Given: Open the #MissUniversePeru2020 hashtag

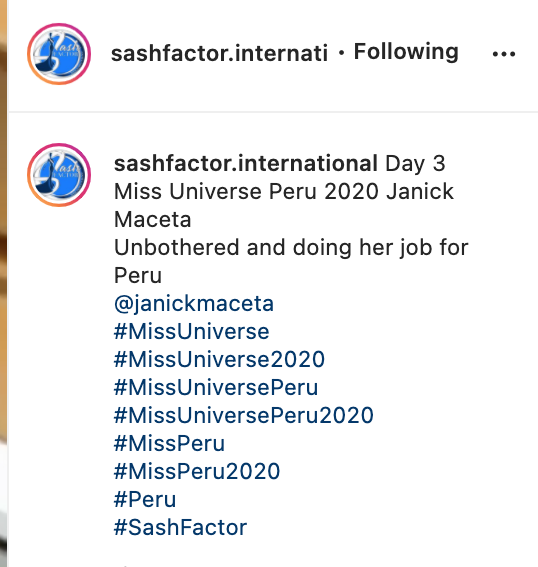Looking at the screenshot, I should [x=244, y=415].
